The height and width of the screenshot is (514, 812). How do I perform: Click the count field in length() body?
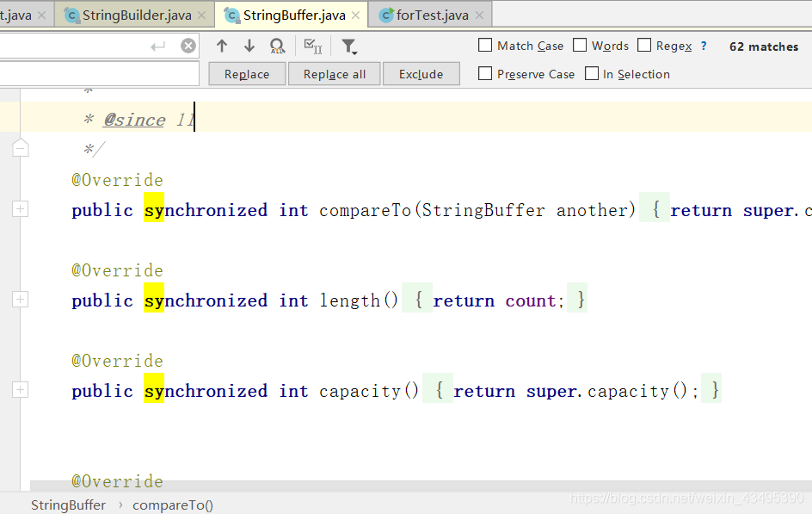530,300
